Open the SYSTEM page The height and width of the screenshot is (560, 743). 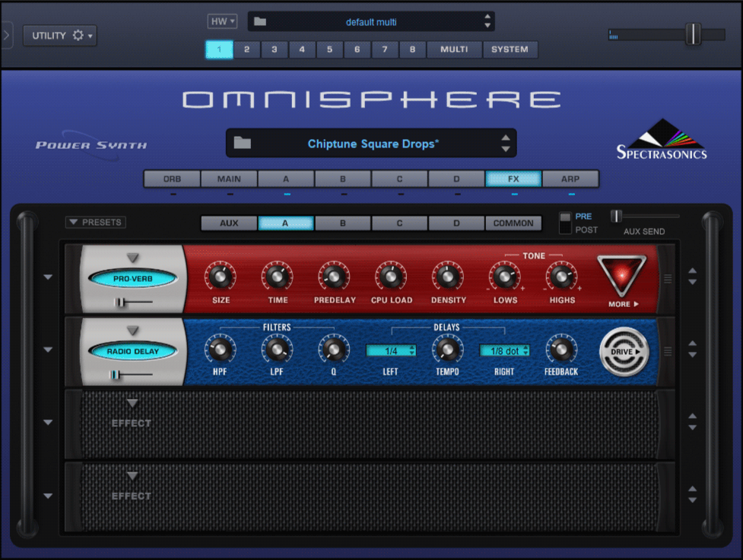(x=510, y=49)
